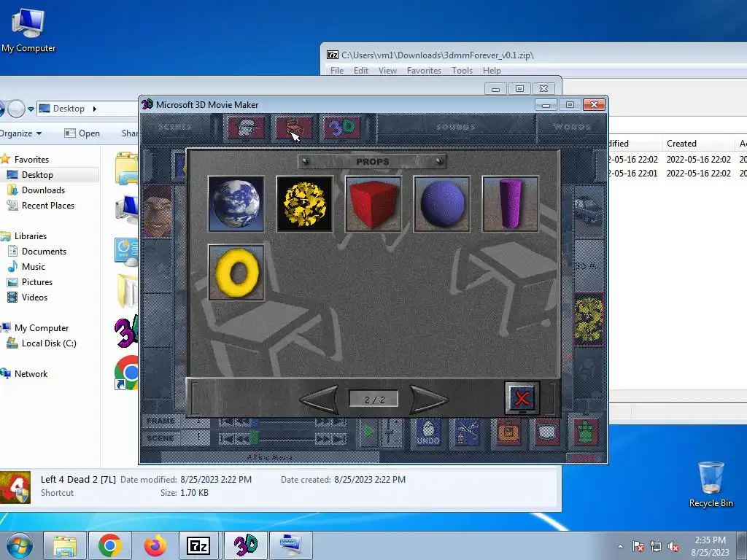The image size is (747, 560).
Task: Open Favorites menu in 7-Zip window
Action: tap(424, 71)
